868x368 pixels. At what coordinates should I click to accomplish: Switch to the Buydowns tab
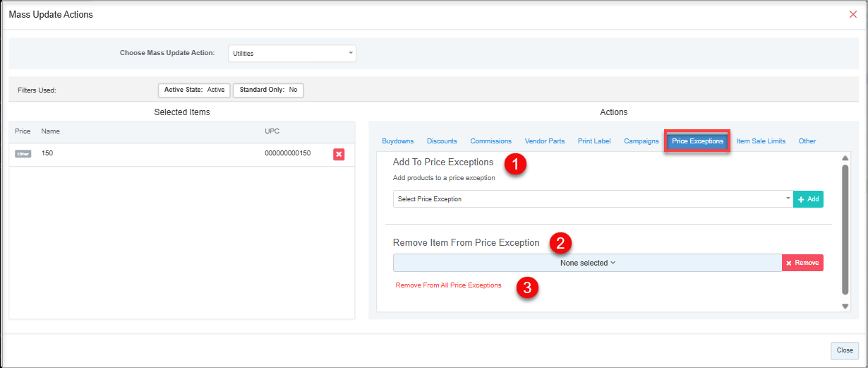click(398, 141)
